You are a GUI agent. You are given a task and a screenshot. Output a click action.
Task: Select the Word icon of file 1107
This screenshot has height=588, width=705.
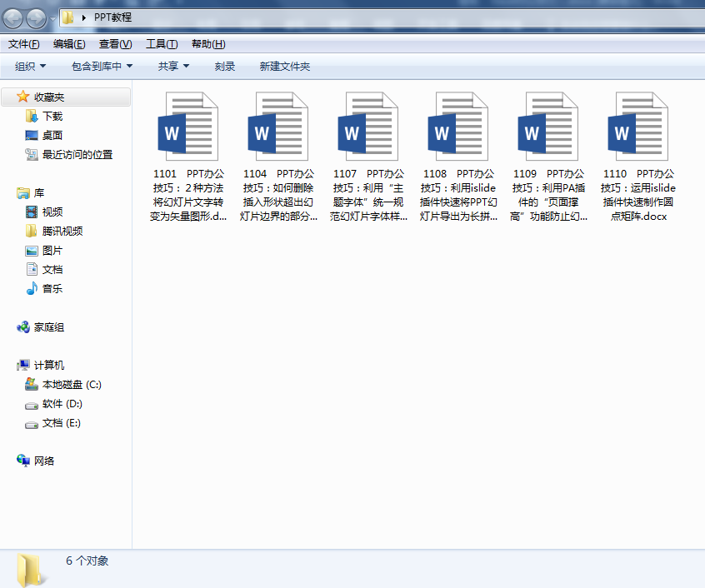pos(367,127)
